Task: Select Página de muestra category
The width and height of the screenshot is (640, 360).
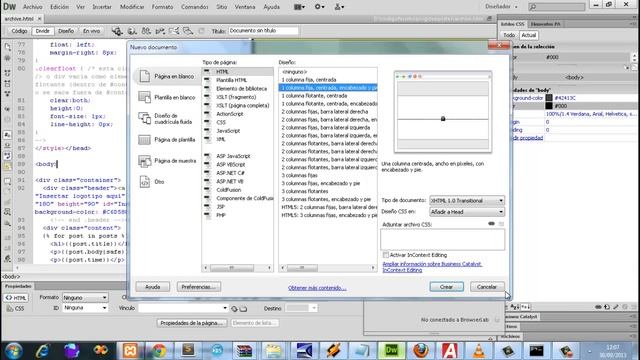Action: pyautogui.click(x=167, y=161)
